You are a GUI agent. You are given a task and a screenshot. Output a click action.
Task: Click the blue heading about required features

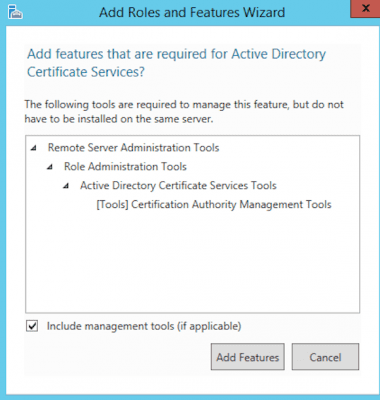click(176, 63)
